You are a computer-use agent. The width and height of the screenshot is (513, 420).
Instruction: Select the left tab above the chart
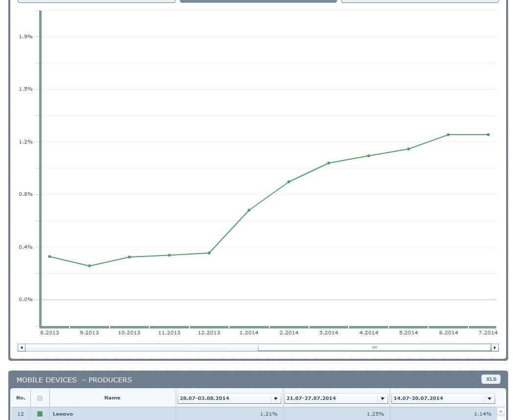96,1
